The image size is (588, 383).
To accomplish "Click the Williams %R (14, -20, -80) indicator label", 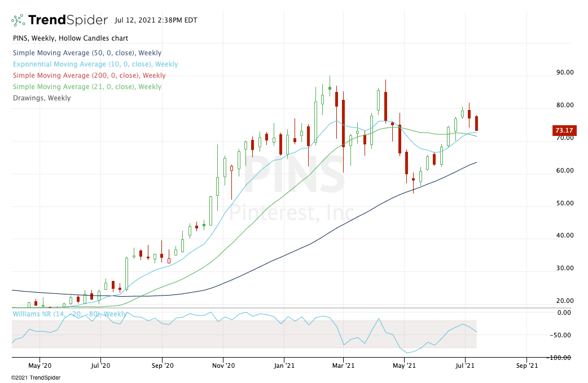I will click(69, 314).
